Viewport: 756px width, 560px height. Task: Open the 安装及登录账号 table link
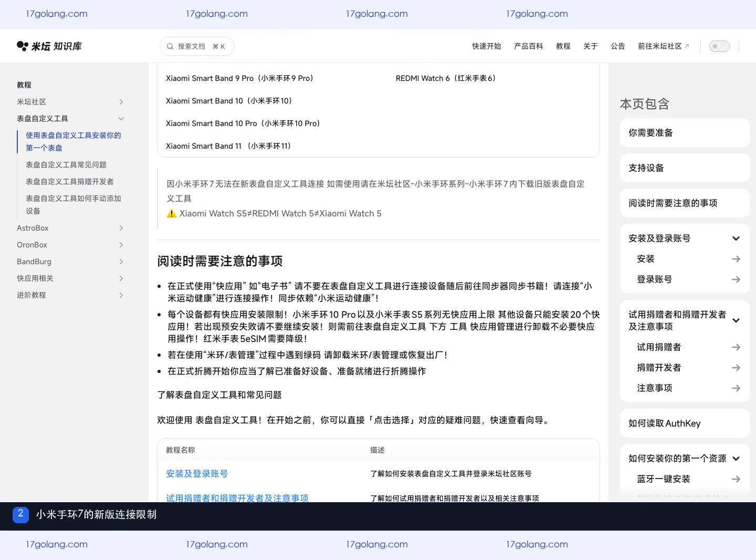197,474
